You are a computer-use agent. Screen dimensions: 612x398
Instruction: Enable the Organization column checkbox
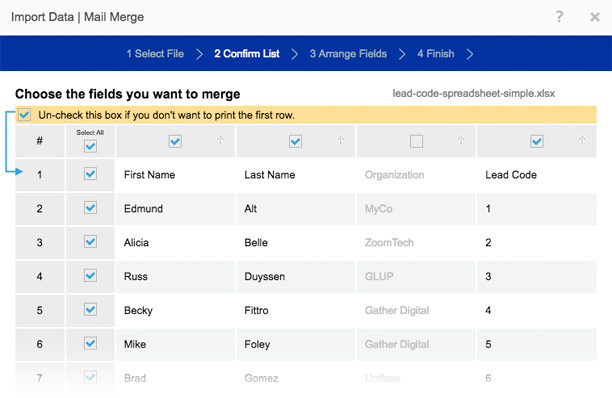[416, 141]
